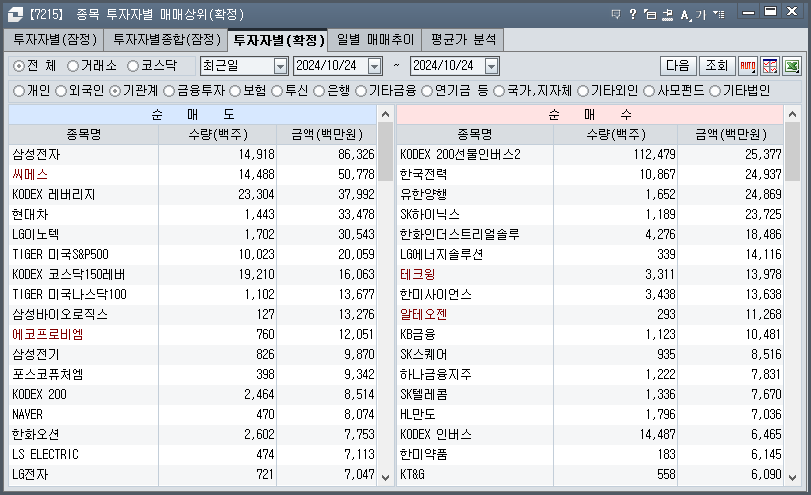
Task: Select the 씨메스 stock name
Action: click(x=30, y=174)
